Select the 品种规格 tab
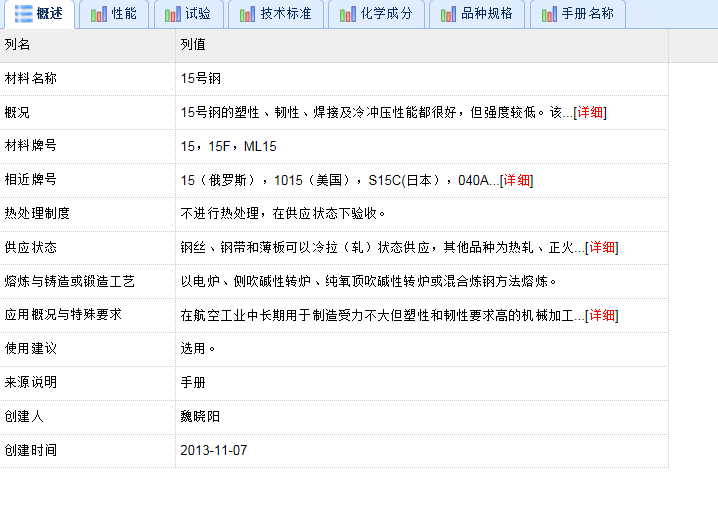 click(x=477, y=14)
